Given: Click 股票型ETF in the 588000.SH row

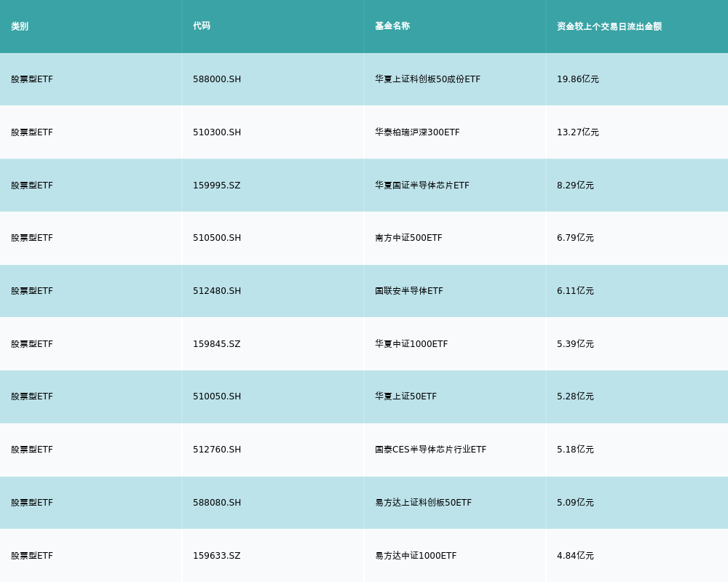Looking at the screenshot, I should click(32, 79).
